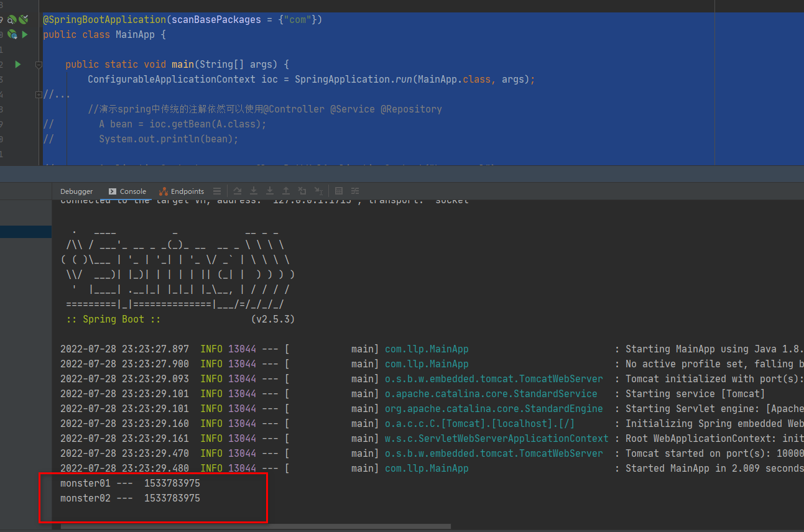The height and width of the screenshot is (532, 804).
Task: Click org.apache.catalina.core.StandardEngine in the log
Action: 494,409
